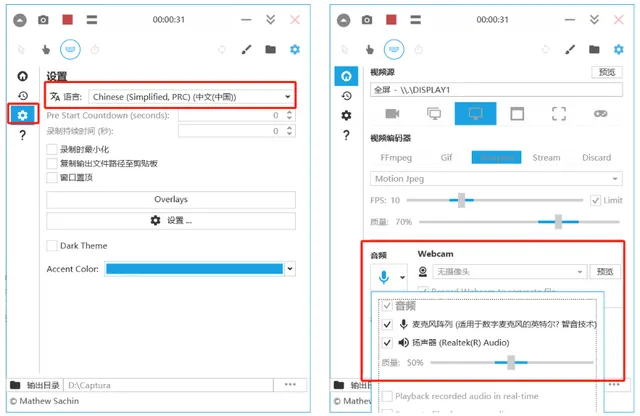
Task: Stop recording with red square in left window
Action: 67,20
